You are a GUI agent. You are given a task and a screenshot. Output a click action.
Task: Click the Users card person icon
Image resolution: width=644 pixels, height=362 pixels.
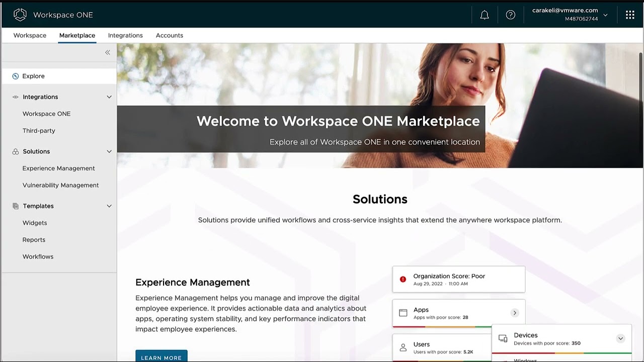click(403, 347)
